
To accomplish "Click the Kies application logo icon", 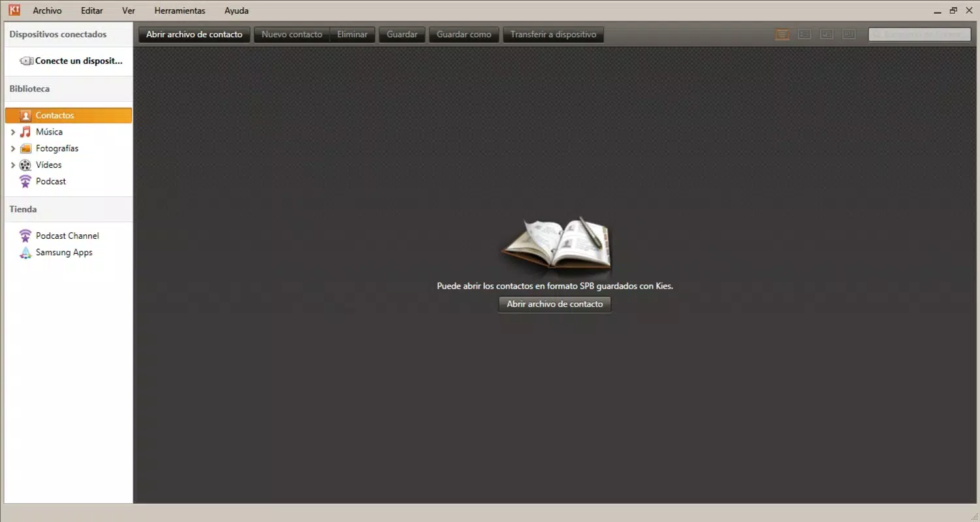I will pyautogui.click(x=14, y=10).
